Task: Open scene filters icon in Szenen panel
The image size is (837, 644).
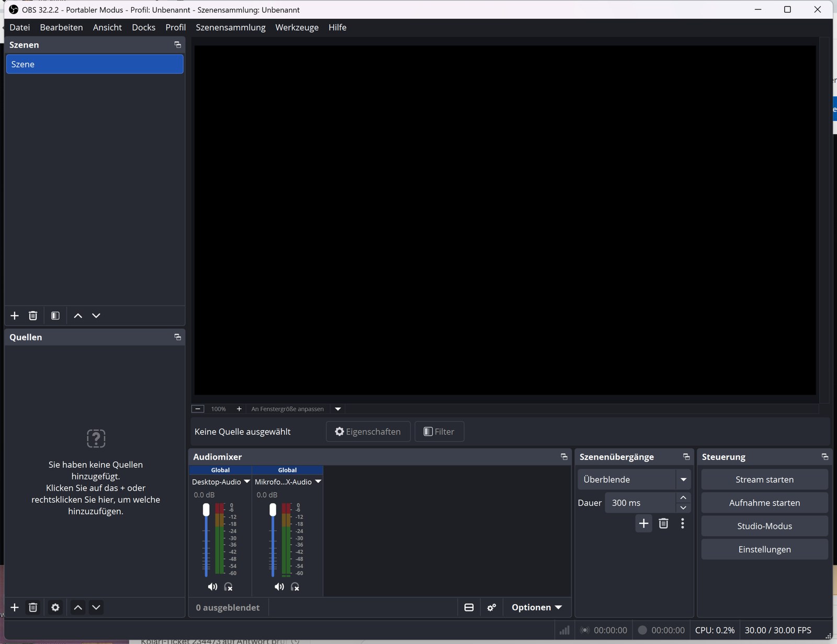Action: click(55, 316)
